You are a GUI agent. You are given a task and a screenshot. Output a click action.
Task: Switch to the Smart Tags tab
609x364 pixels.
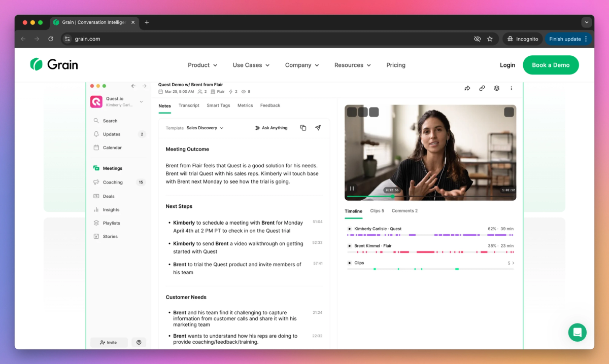[218, 105]
